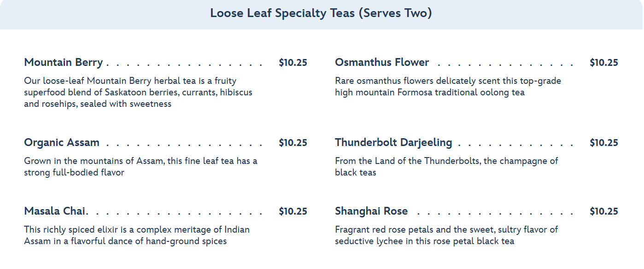Click the Shanghai Rose lychee description text
The width and height of the screenshot is (644, 269).
coord(446,235)
